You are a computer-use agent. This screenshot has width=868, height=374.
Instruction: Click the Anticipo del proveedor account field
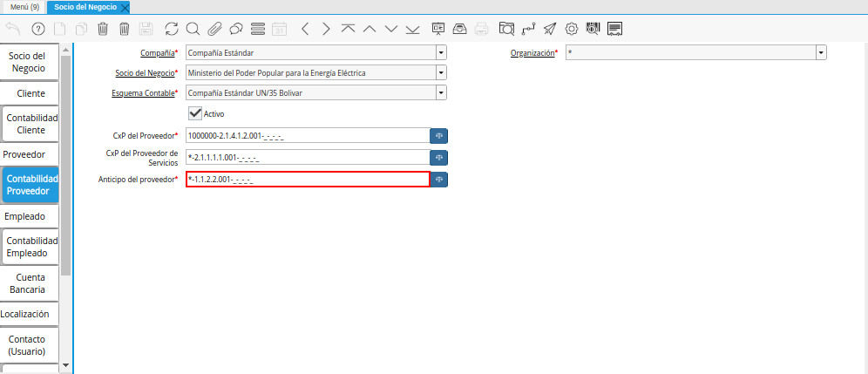pyautogui.click(x=308, y=179)
